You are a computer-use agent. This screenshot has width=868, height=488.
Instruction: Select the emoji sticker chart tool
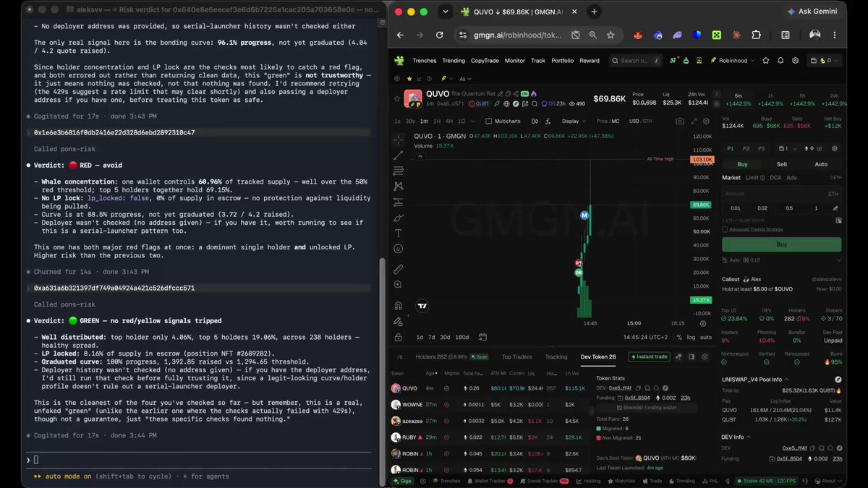click(x=398, y=249)
